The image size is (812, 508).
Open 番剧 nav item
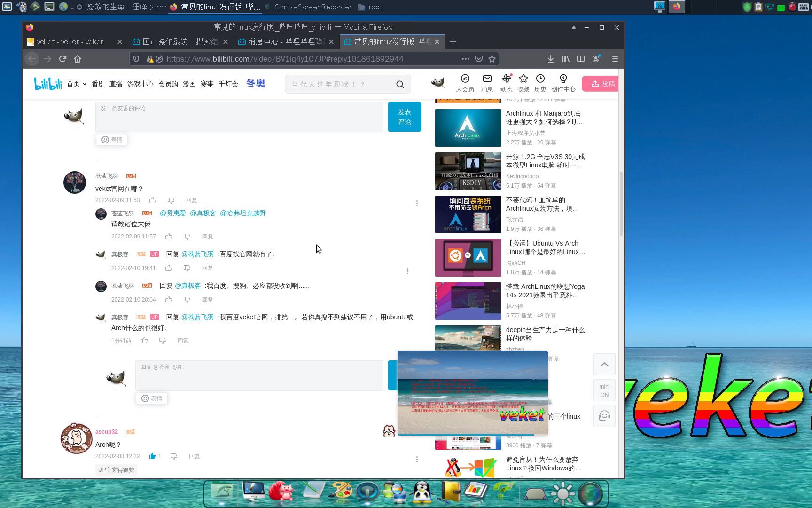click(x=98, y=84)
